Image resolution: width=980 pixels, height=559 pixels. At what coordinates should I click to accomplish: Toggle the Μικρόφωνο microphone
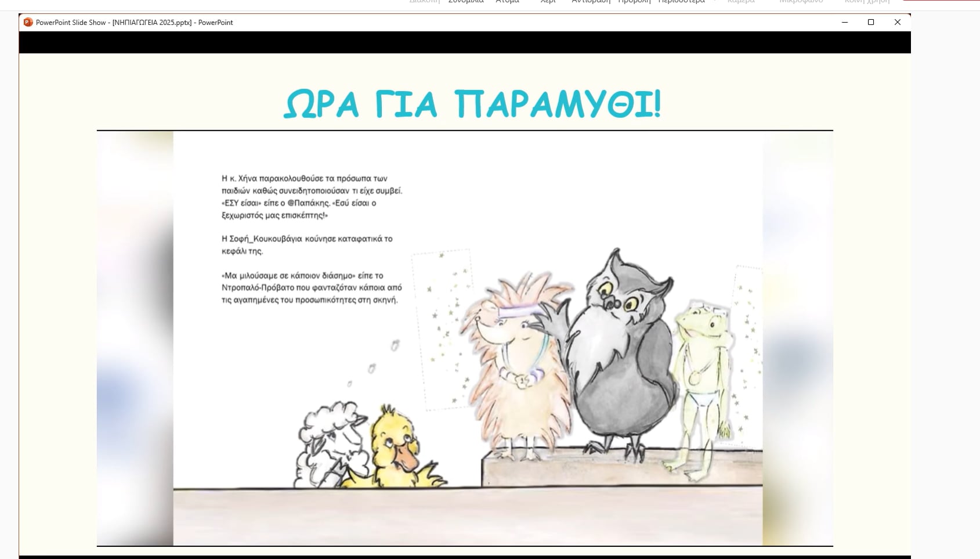click(801, 2)
